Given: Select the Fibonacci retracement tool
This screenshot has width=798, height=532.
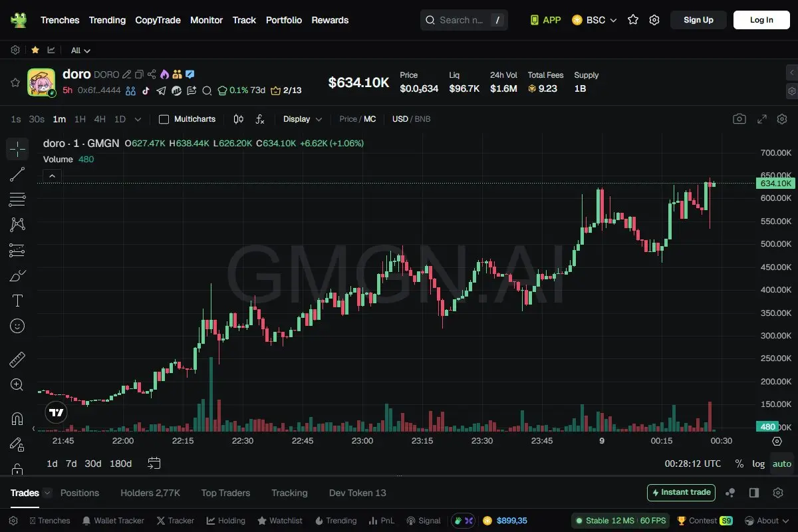Looking at the screenshot, I should point(17,199).
